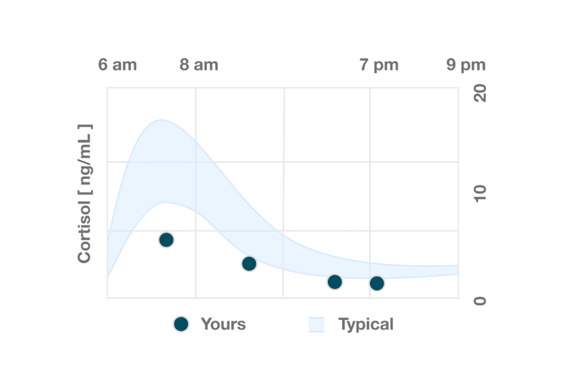The height and width of the screenshot is (392, 562).
Task: Select the second Yours data point
Action: [x=249, y=264]
